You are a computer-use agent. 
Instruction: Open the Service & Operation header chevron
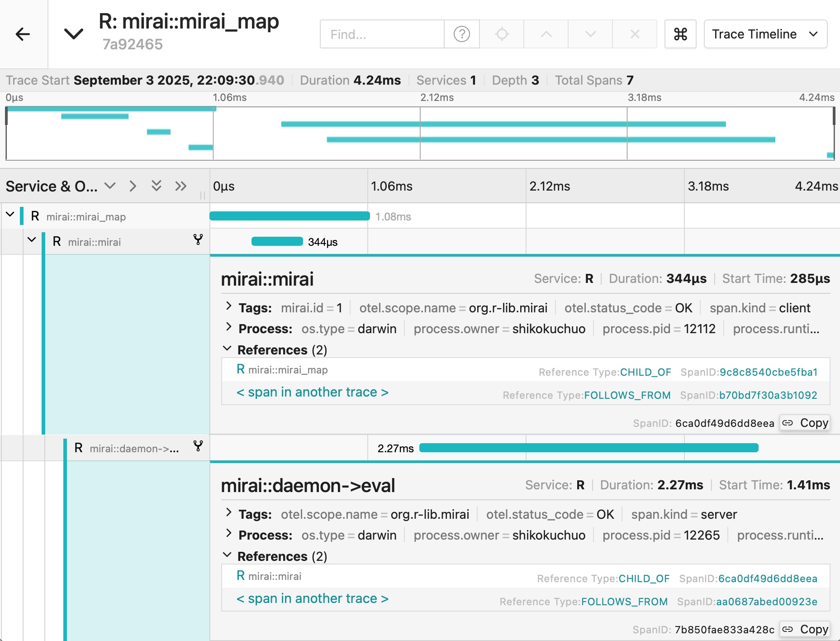110,186
